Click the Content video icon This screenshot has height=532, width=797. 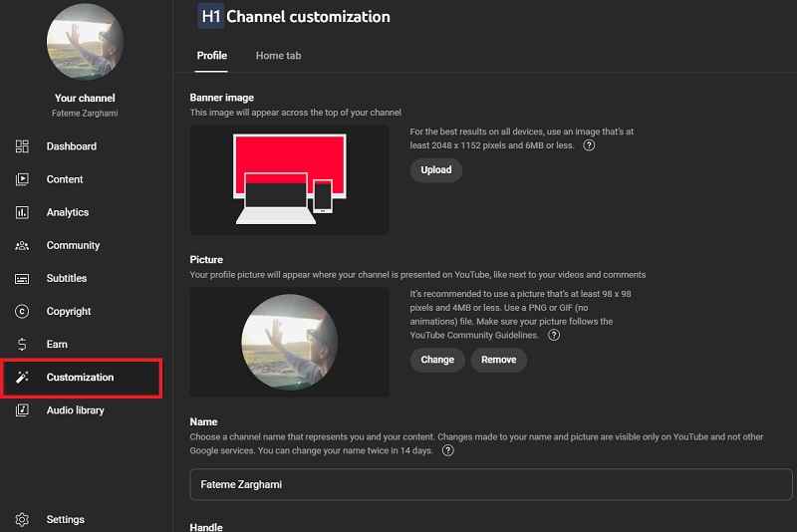[x=22, y=179]
